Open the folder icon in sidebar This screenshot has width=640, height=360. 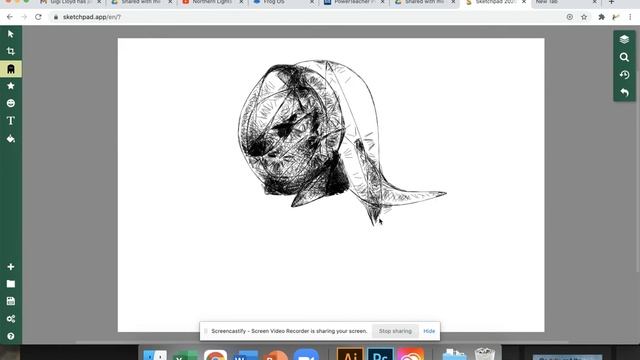(x=11, y=284)
